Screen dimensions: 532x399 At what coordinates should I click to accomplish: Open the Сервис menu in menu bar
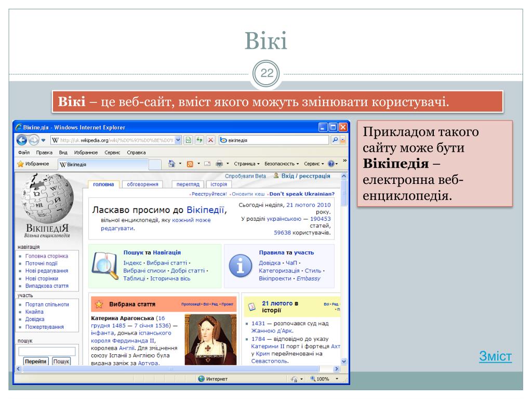tap(112, 153)
